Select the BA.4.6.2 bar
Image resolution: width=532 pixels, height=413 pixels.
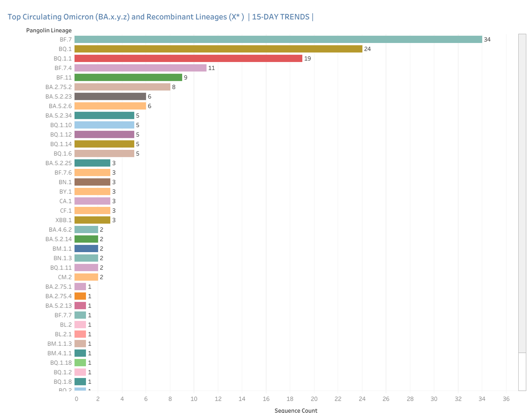86,230
